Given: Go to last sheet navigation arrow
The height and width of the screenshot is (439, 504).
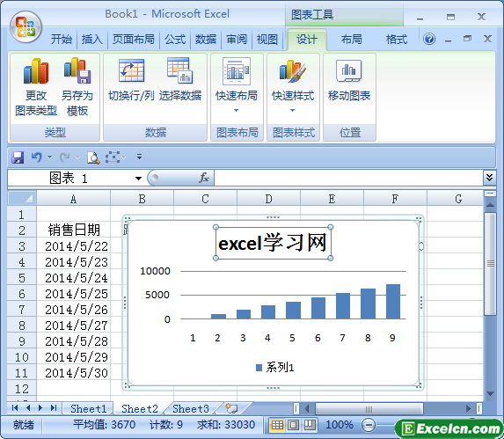Looking at the screenshot, I should [54, 408].
